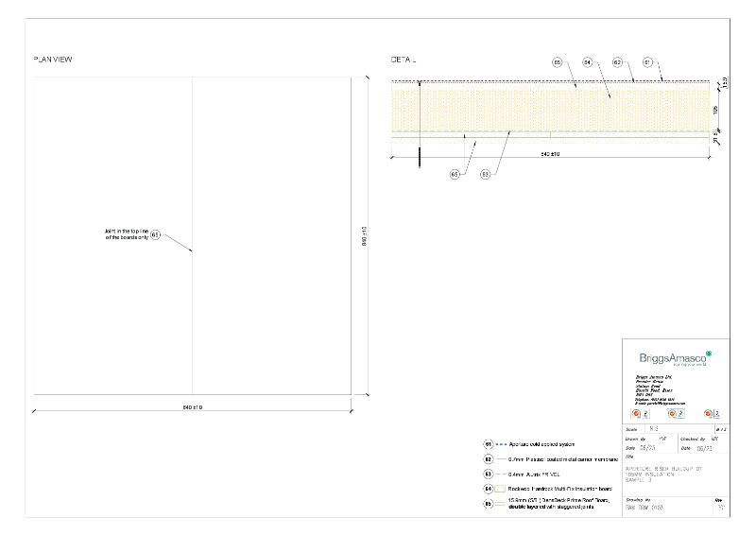Click legend bubble 02 beside the carrier membrane entry

click(488, 458)
